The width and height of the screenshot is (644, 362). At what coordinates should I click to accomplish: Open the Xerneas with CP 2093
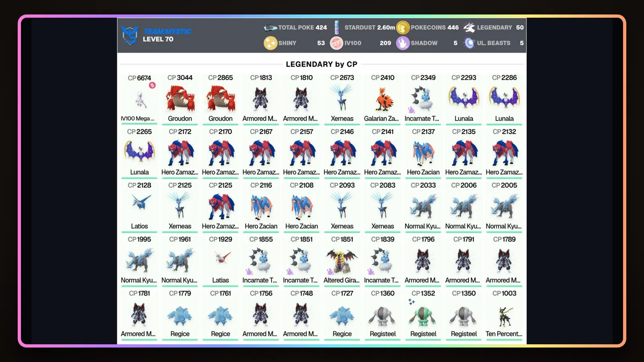coord(342,207)
